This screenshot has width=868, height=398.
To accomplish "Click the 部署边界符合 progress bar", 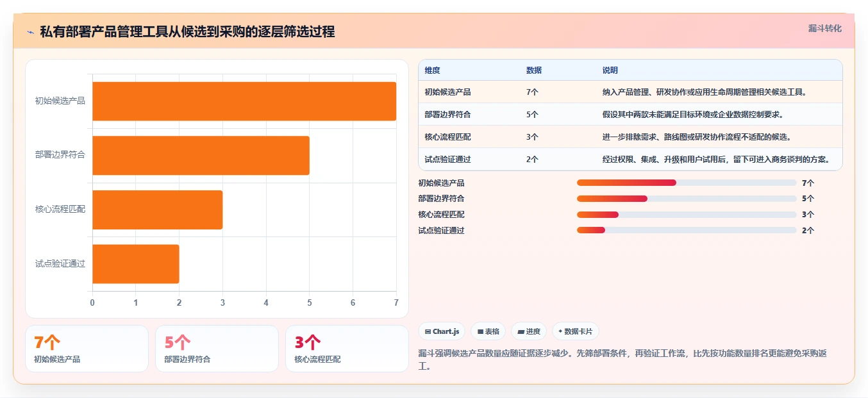I will point(687,199).
